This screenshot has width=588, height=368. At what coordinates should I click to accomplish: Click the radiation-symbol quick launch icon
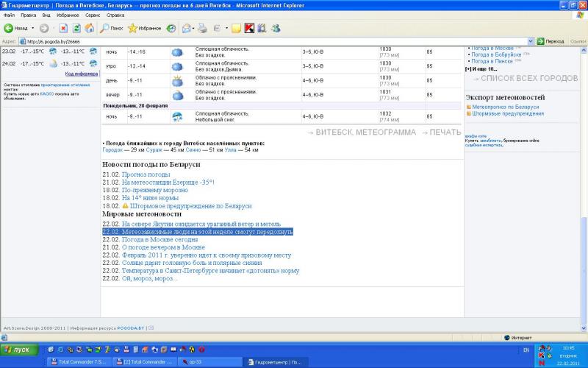192,350
